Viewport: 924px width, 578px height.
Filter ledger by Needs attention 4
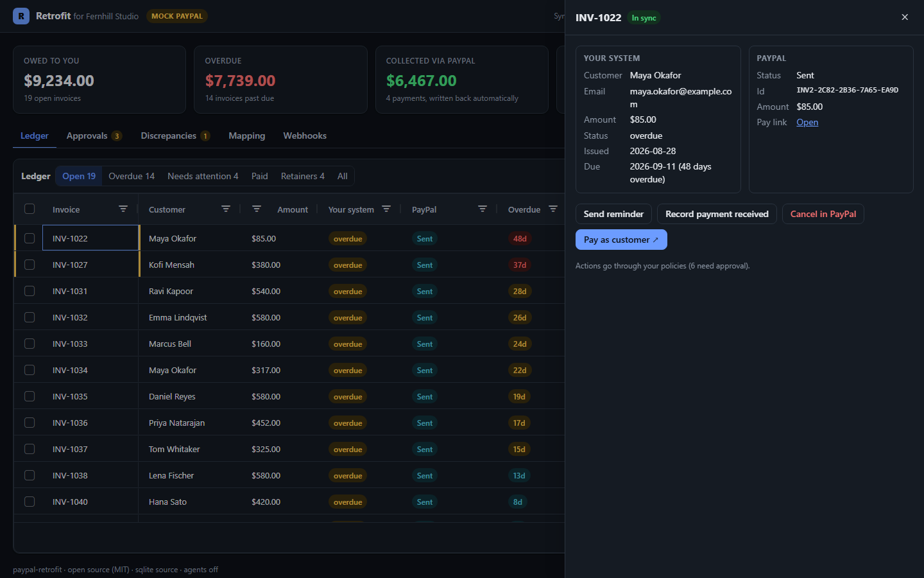pyautogui.click(x=203, y=176)
